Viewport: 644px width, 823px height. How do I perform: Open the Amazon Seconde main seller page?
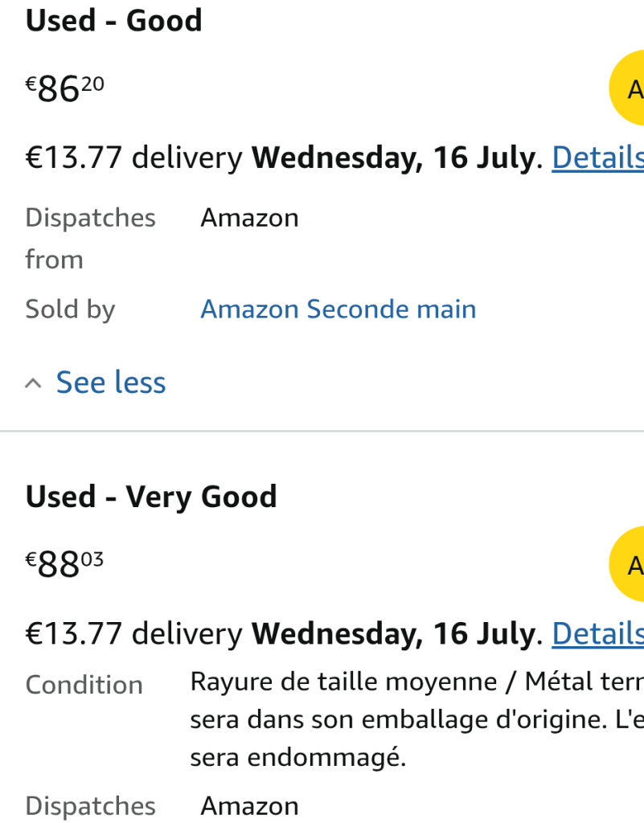[338, 309]
